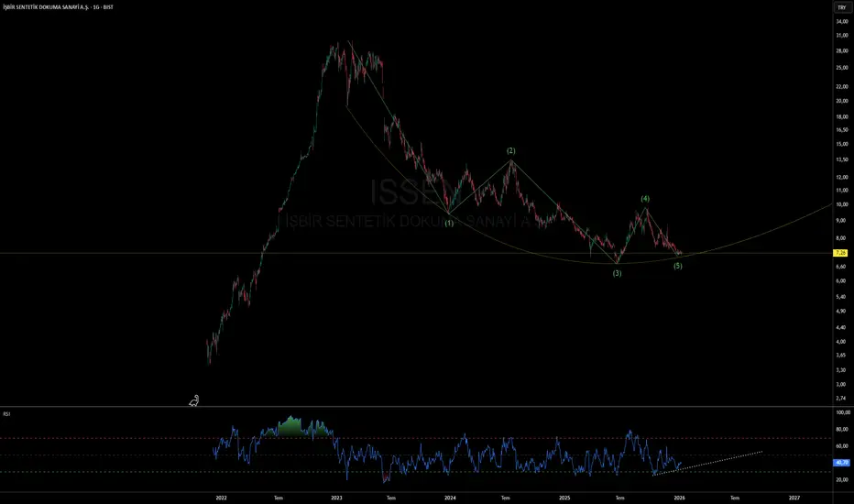
Task: Click the TradingView logo icon
Action: 194,401
